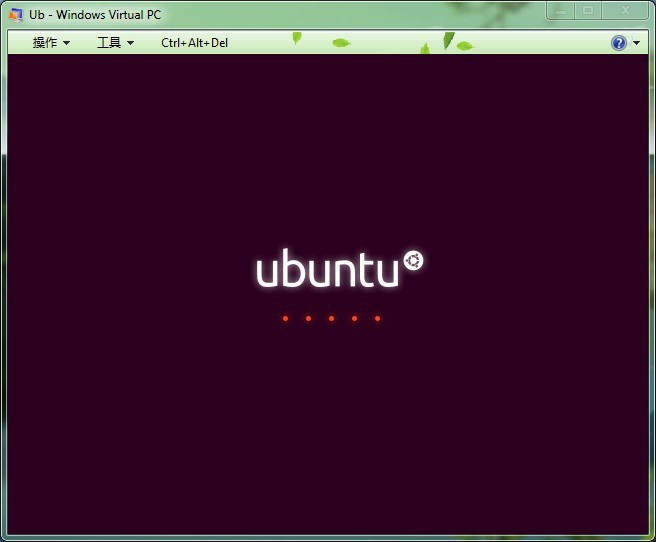This screenshot has height=542, width=656.
Task: Open the 工具 menu
Action: pyautogui.click(x=115, y=43)
